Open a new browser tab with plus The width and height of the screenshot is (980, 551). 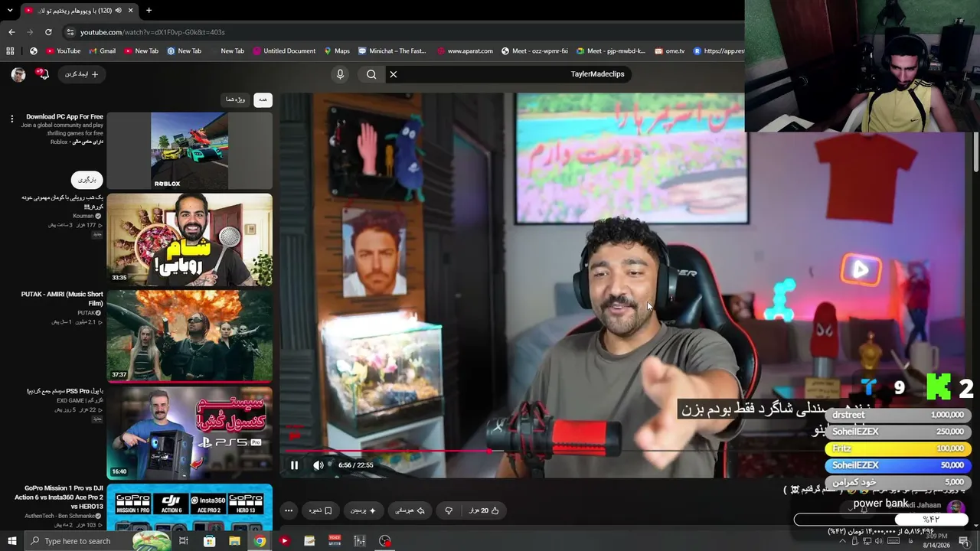coord(149,11)
